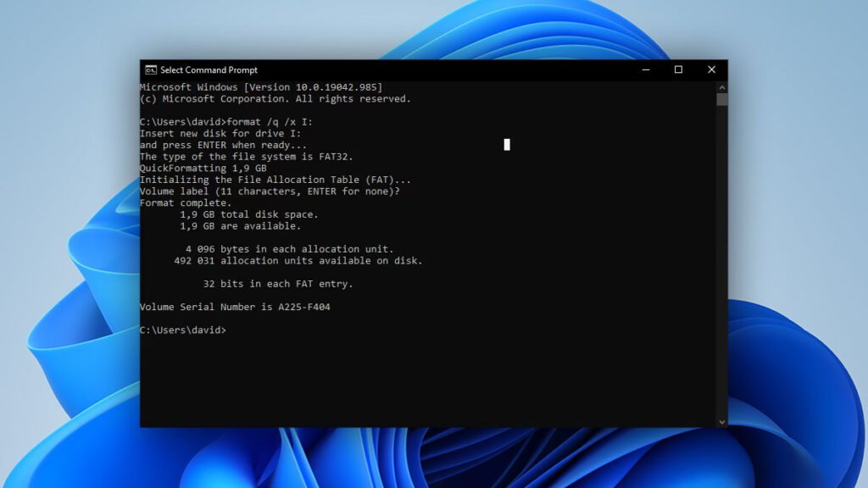Click the last 'C:\Users\david>' prompt
Image resolution: width=868 pixels, height=488 pixels.
(x=182, y=330)
